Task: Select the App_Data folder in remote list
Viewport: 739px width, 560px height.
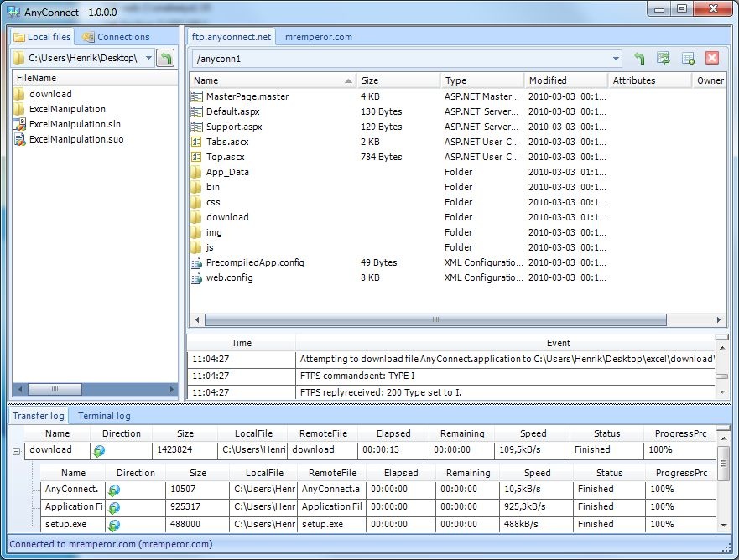Action: point(227,172)
